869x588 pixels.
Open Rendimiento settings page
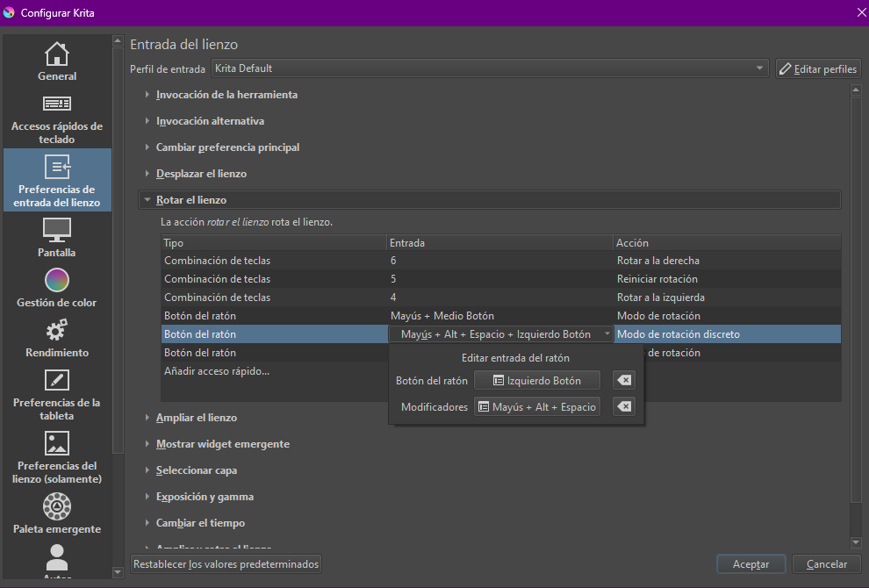click(x=57, y=338)
